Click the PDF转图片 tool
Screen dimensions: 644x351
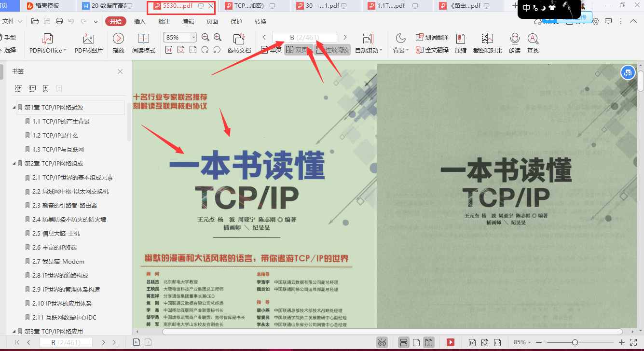coord(88,43)
